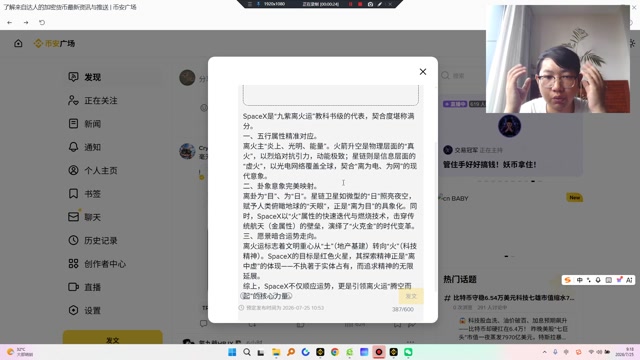
Task: Click inside the SpaceX post text area
Action: coord(330,206)
